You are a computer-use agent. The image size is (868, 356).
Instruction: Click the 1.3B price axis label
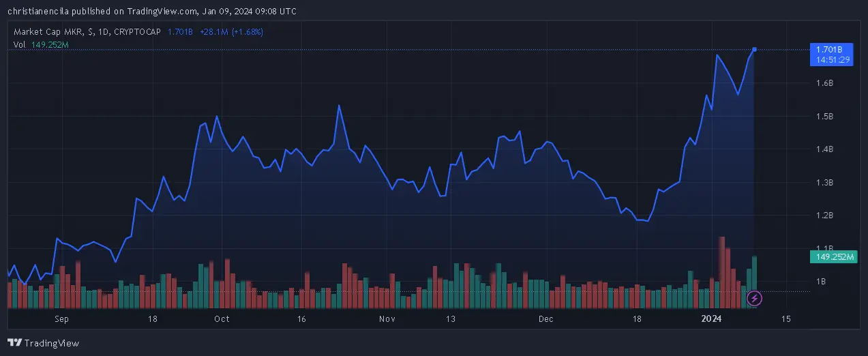[x=824, y=182]
